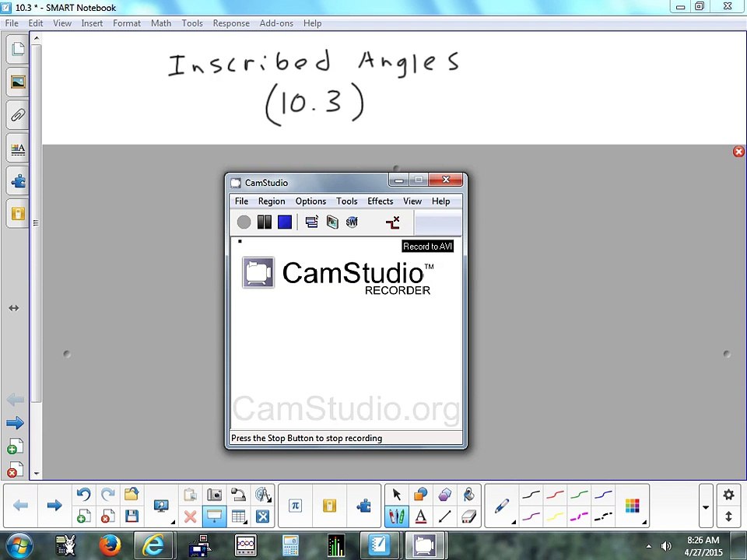Open SMART Notebook Math menu

161,23
